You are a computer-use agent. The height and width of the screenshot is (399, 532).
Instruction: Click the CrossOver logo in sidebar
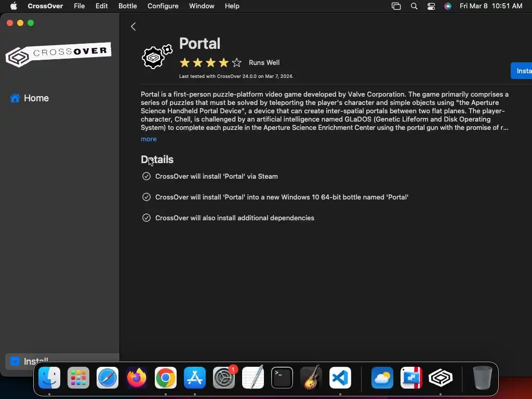[x=58, y=54]
